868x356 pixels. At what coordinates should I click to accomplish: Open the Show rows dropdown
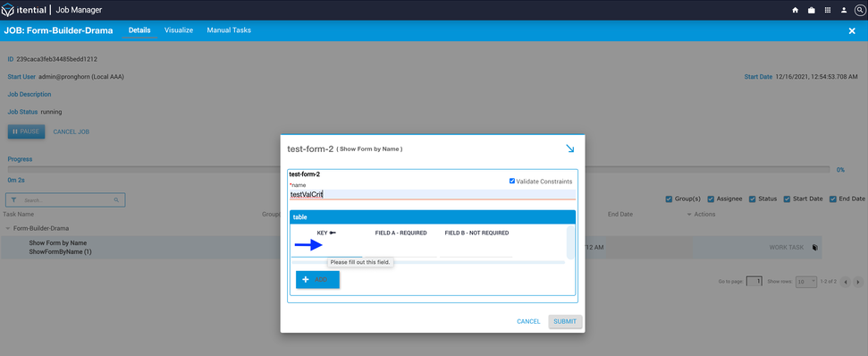coord(806,281)
